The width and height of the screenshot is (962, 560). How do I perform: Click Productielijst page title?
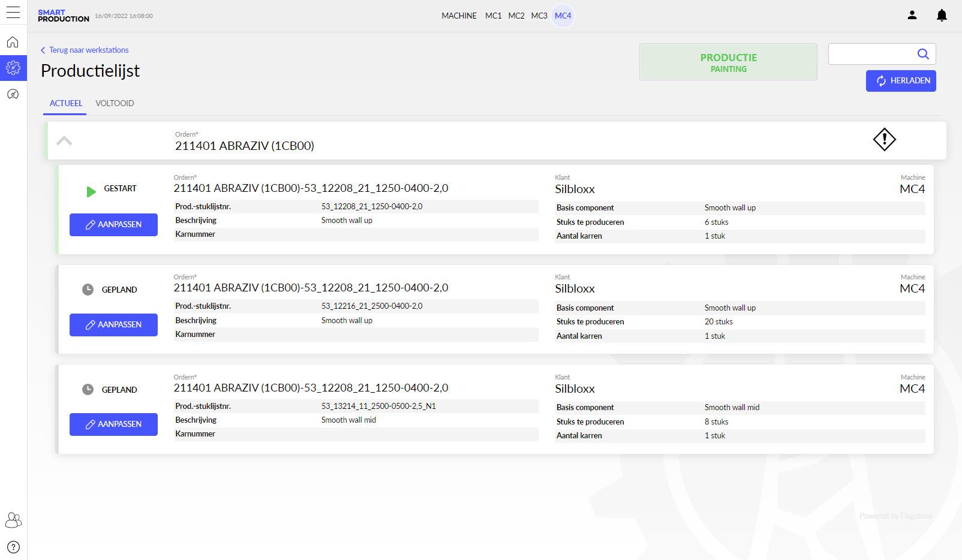coord(90,71)
